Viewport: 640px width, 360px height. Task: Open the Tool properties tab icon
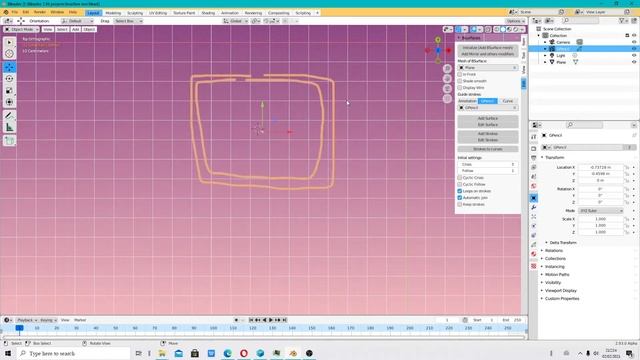coord(533,137)
